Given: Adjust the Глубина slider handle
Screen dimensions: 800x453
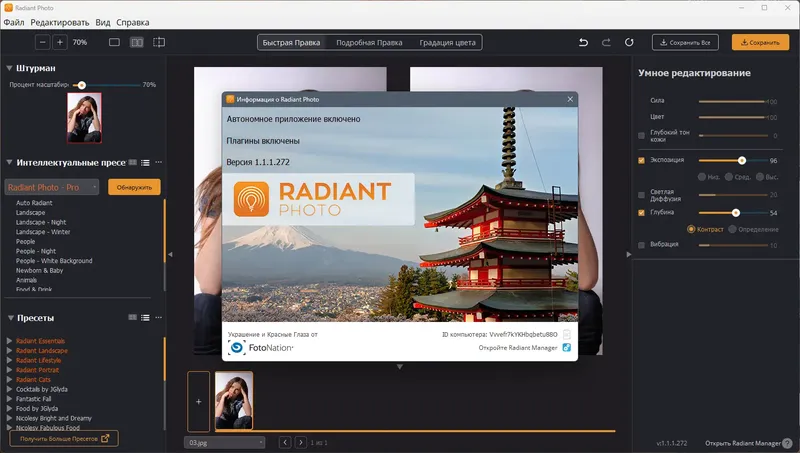Looking at the screenshot, I should click(735, 213).
